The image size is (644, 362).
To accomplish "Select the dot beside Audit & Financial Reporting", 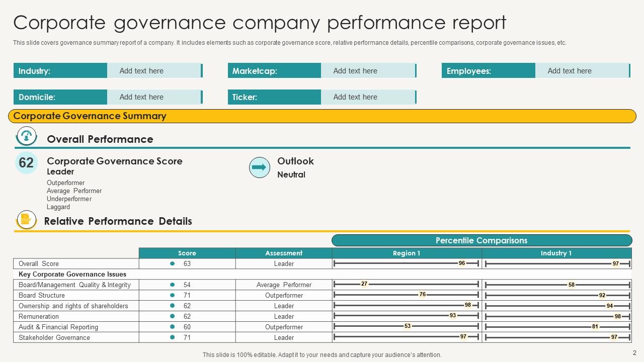I will [x=172, y=327].
